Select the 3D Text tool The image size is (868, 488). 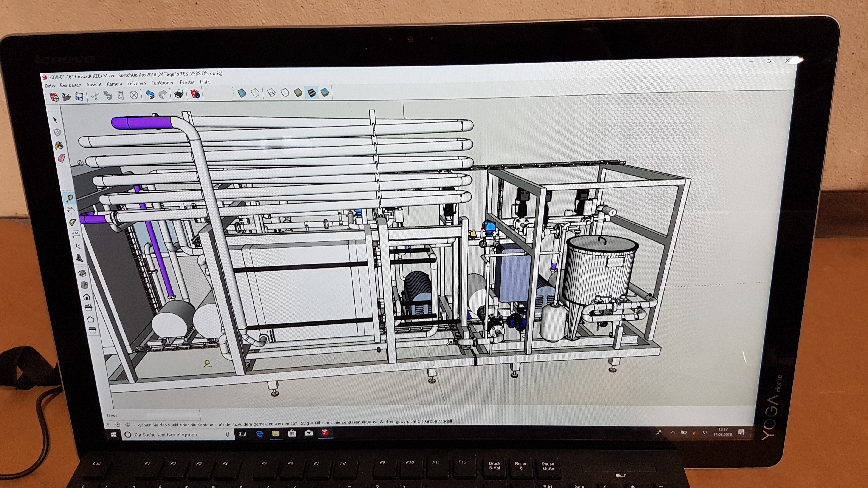79,258
